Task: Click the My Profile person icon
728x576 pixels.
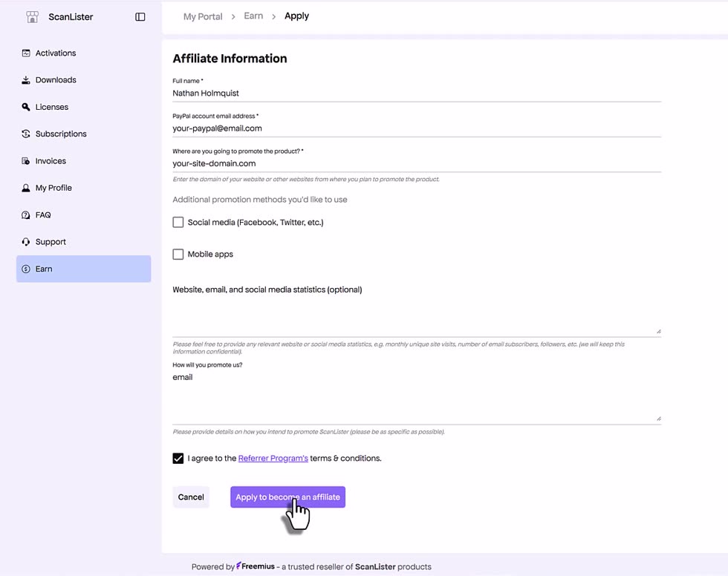Action: [x=26, y=188]
